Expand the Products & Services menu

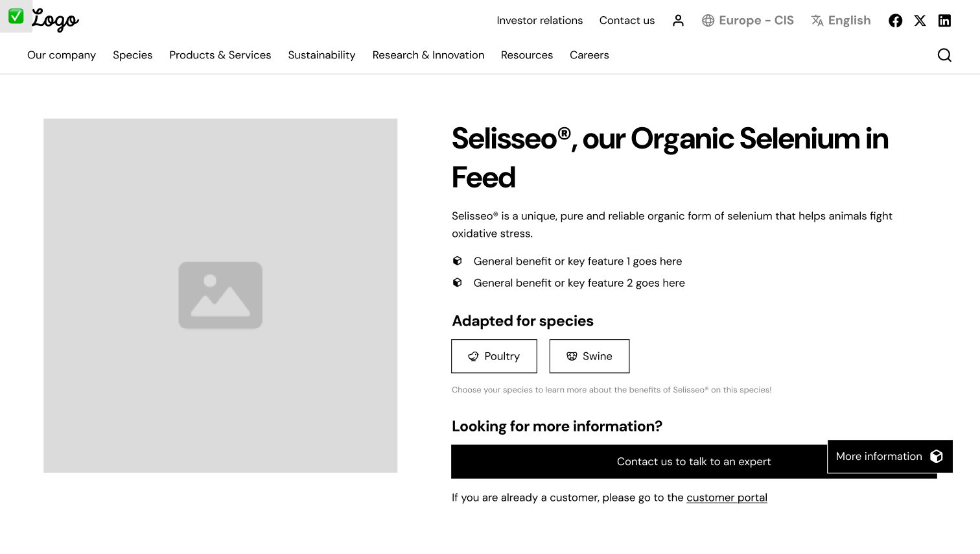pos(220,55)
